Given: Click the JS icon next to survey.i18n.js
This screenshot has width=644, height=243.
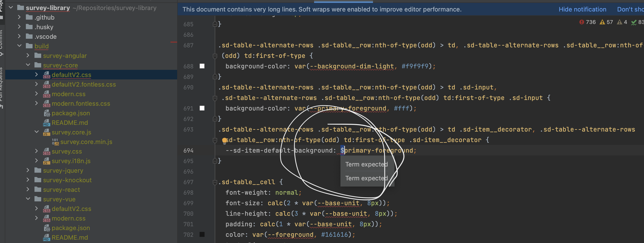Looking at the screenshot, I should point(46,161).
